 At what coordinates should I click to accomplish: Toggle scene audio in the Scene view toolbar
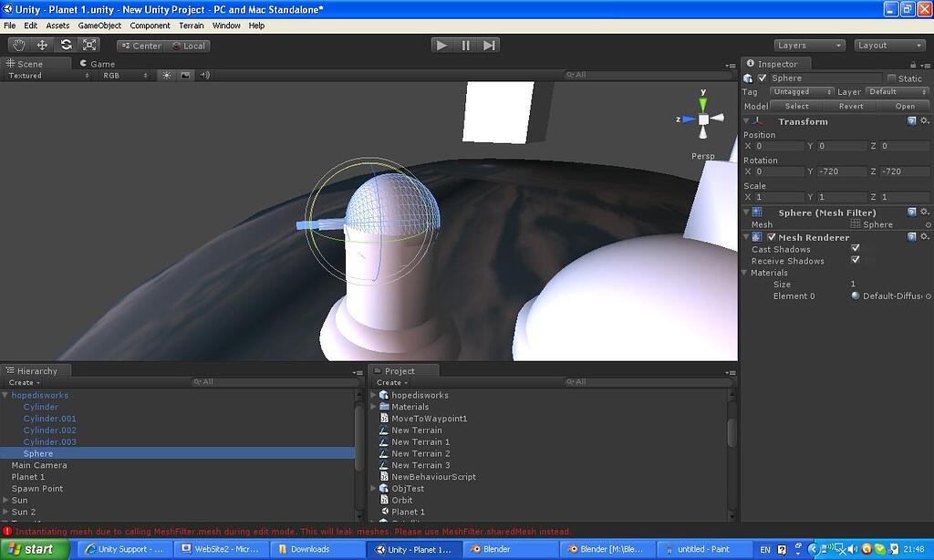[204, 76]
